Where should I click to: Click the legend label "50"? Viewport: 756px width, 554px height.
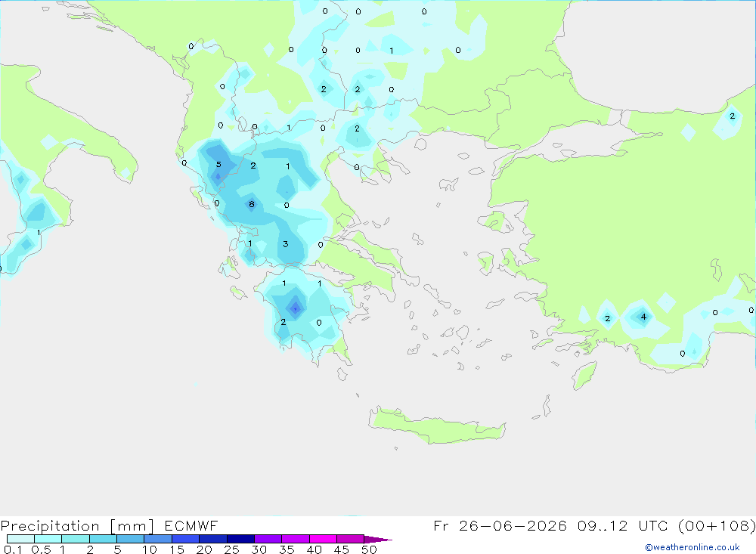click(x=369, y=549)
